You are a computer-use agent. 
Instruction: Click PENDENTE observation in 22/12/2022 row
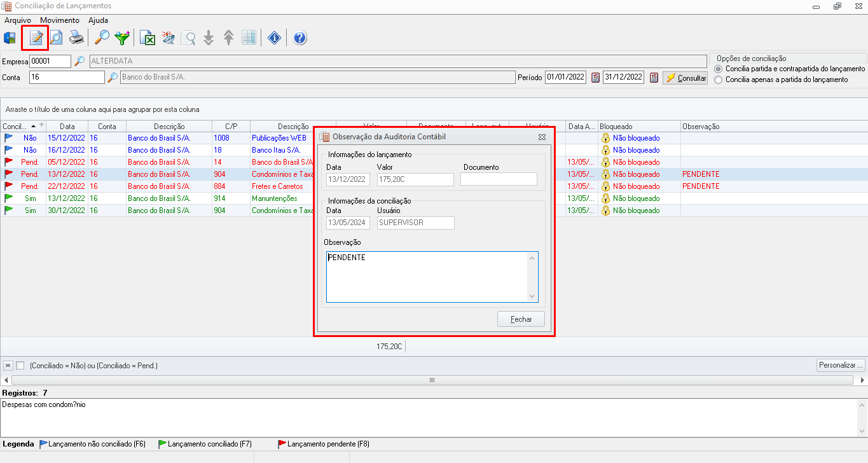click(701, 186)
